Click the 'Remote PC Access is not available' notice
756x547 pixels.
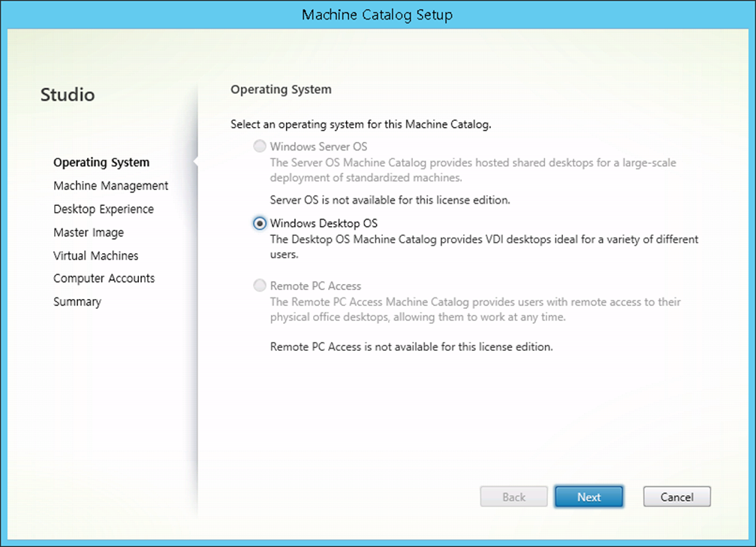411,347
